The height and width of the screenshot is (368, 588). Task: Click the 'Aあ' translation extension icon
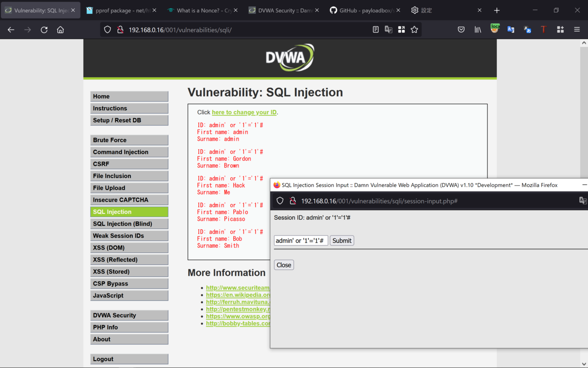pos(527,29)
